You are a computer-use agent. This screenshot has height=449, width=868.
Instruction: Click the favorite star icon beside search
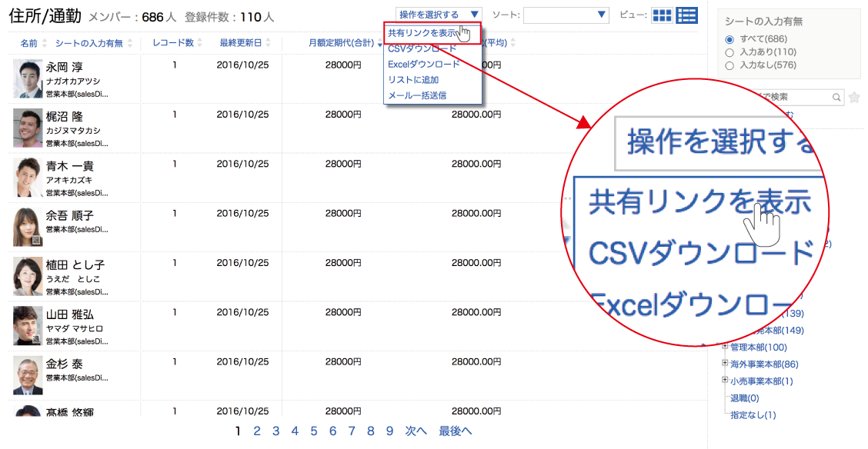click(x=854, y=98)
